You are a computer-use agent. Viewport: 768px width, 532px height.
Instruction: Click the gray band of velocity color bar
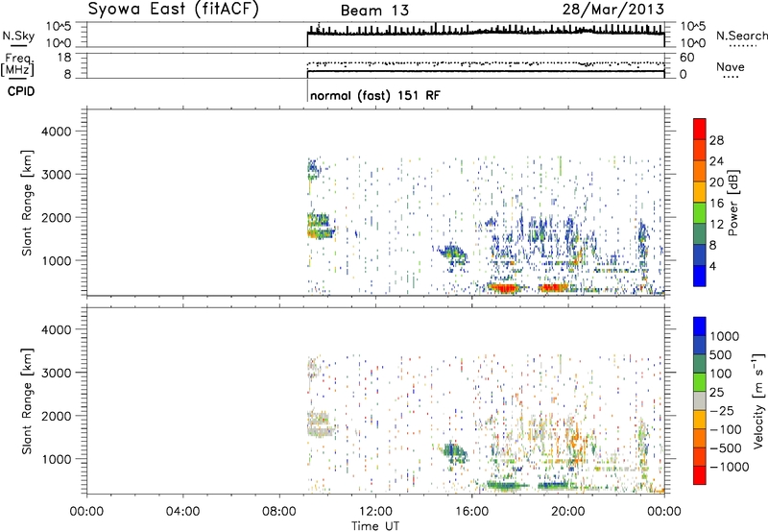(x=700, y=400)
